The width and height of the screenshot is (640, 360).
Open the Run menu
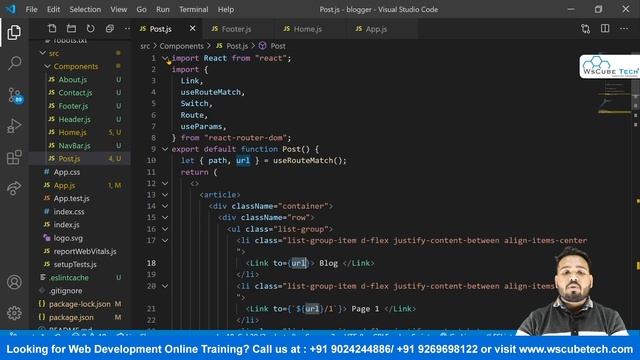(162, 9)
